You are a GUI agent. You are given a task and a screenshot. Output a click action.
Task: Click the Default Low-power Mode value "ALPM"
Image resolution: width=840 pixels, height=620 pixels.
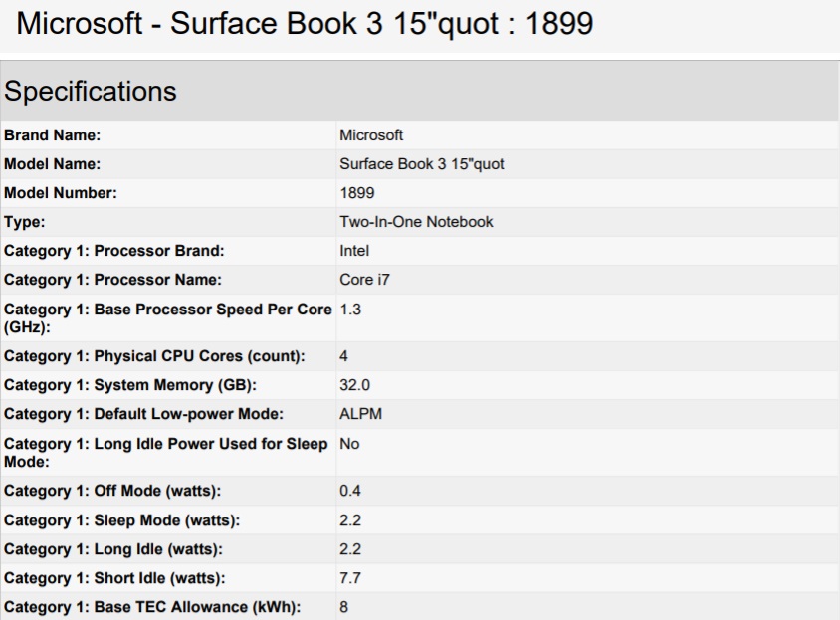click(358, 413)
